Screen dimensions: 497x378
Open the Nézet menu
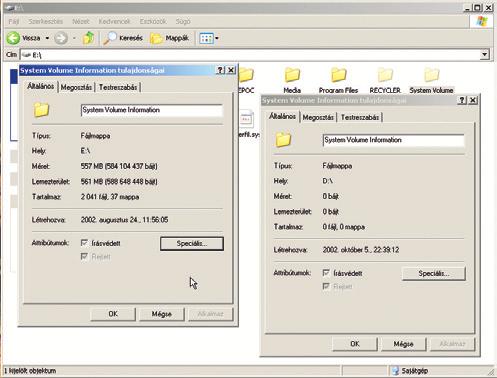81,21
